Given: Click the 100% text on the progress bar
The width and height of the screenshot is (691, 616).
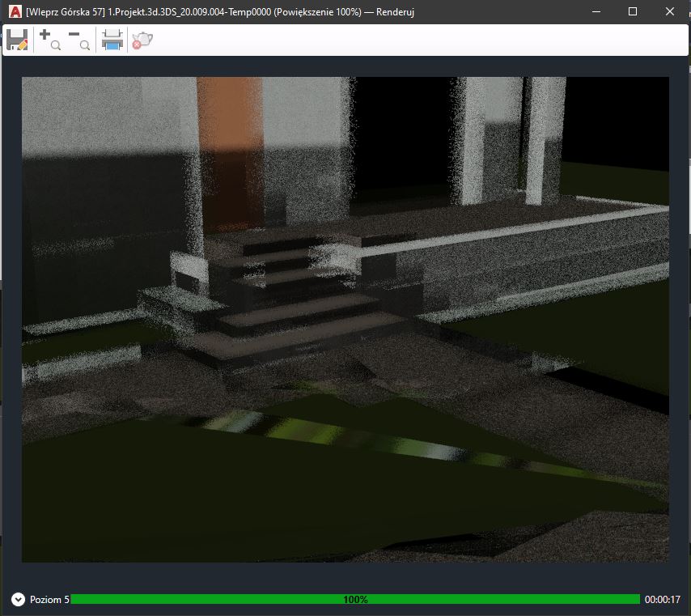Looking at the screenshot, I should (x=358, y=599).
